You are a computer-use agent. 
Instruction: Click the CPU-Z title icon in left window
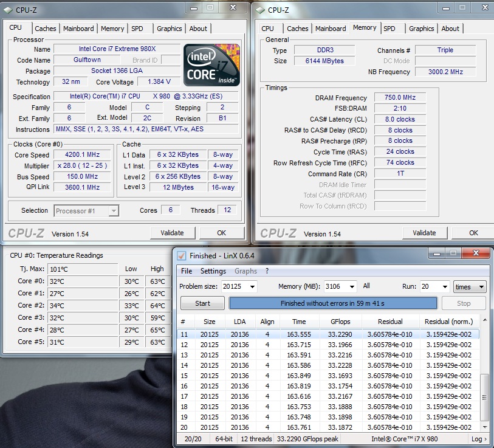click(x=9, y=10)
